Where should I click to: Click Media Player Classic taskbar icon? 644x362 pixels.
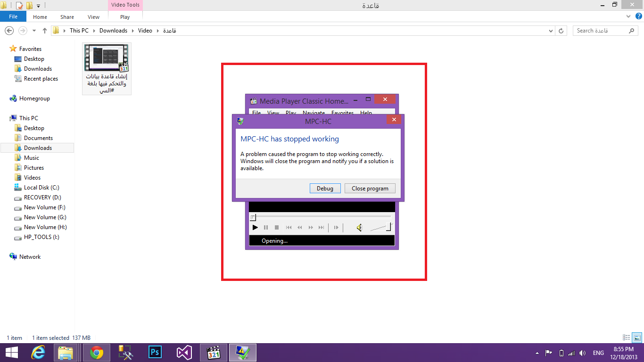[x=214, y=353]
